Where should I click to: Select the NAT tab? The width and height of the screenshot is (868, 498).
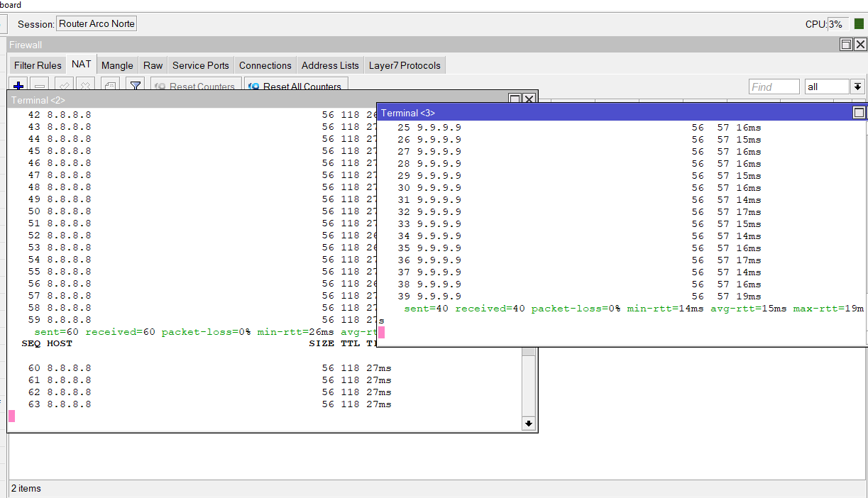pos(82,64)
